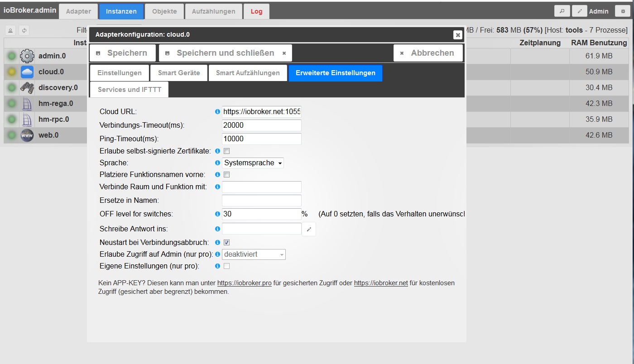Click yellow status indicator of cloud.0
Image resolution: width=634 pixels, height=364 pixels.
click(x=12, y=72)
